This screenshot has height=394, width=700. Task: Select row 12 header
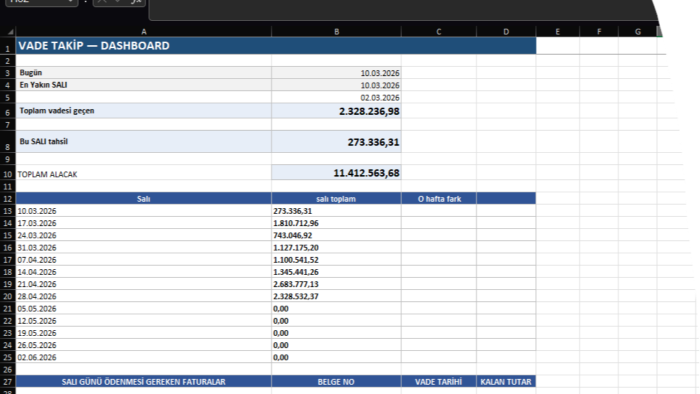coord(8,199)
